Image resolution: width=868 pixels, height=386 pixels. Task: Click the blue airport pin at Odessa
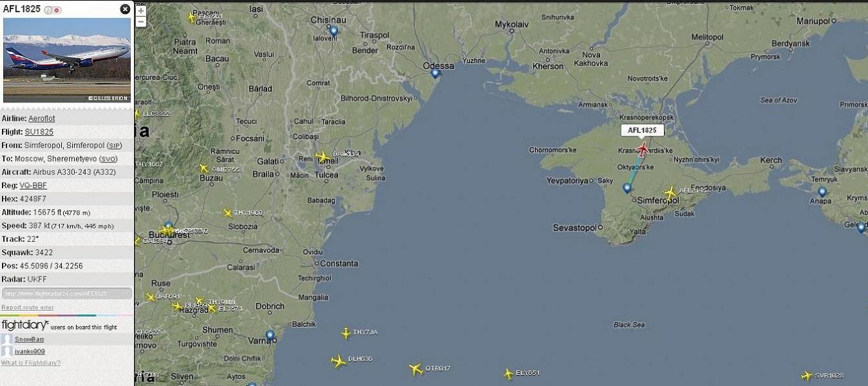click(435, 73)
